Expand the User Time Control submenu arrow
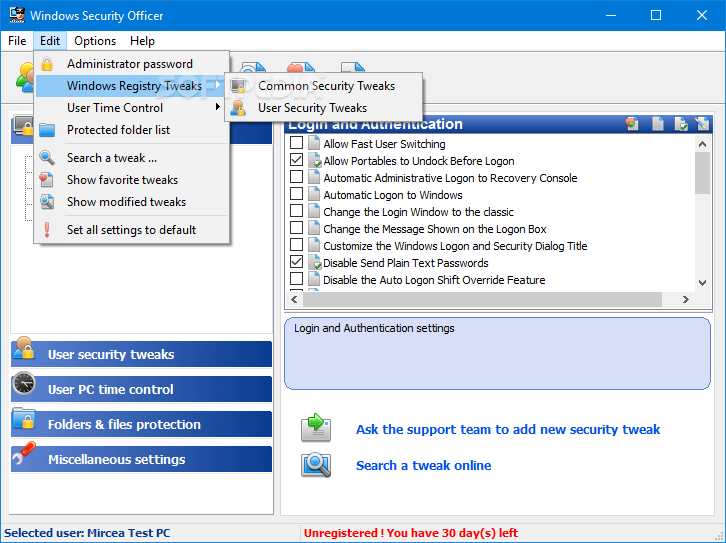 218,107
